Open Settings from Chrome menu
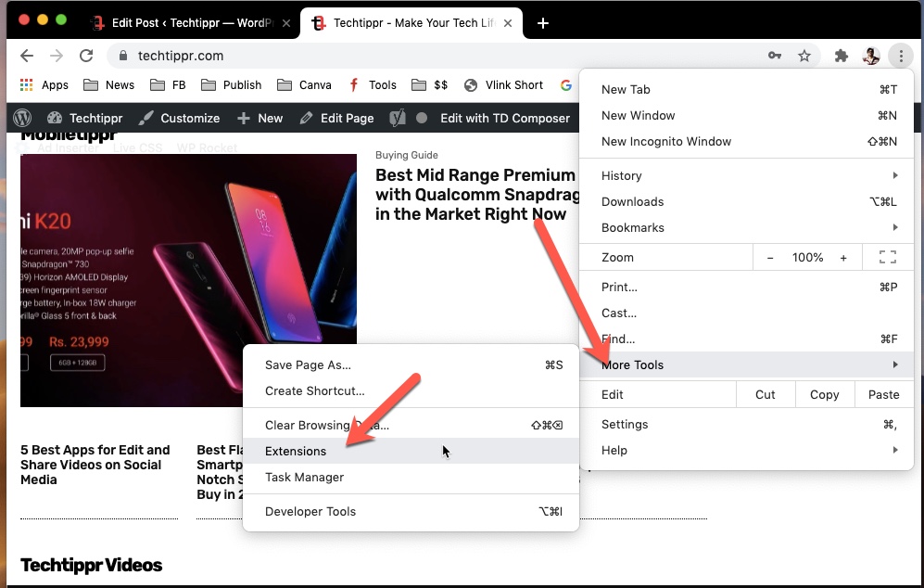The width and height of the screenshot is (924, 588). [746, 424]
